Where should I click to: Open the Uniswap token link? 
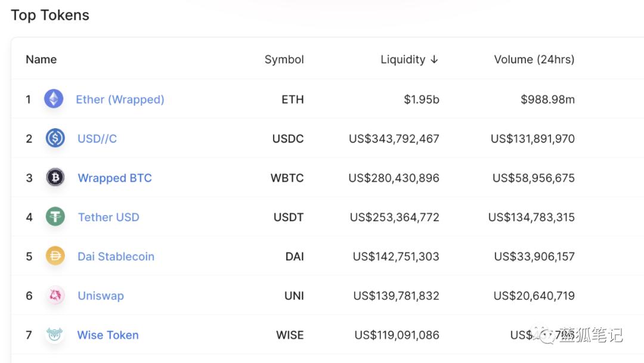101,296
